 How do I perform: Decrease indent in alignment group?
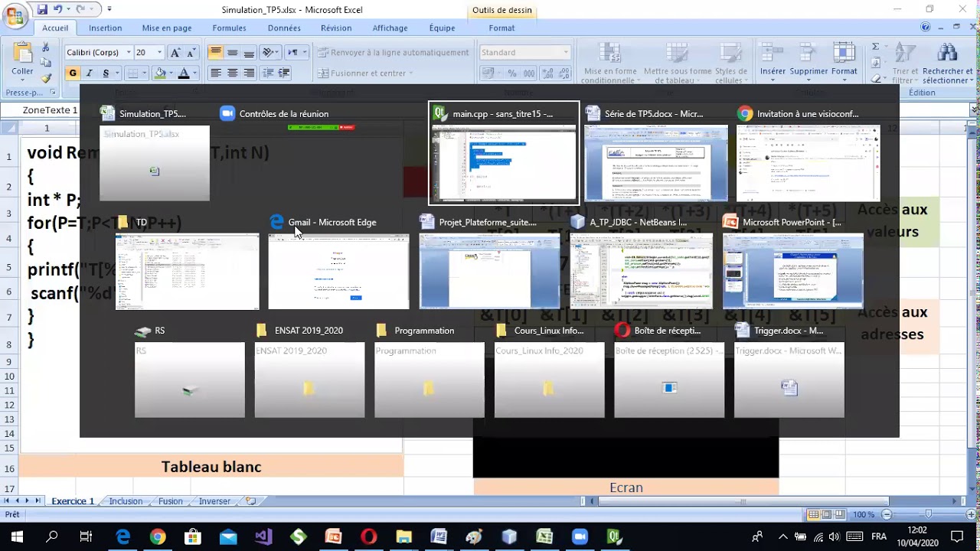268,73
